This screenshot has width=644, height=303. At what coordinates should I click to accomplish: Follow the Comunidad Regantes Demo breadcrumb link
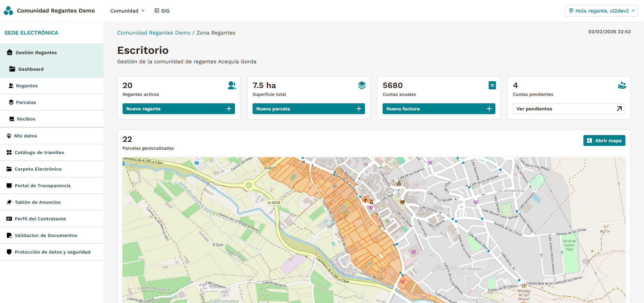[154, 33]
